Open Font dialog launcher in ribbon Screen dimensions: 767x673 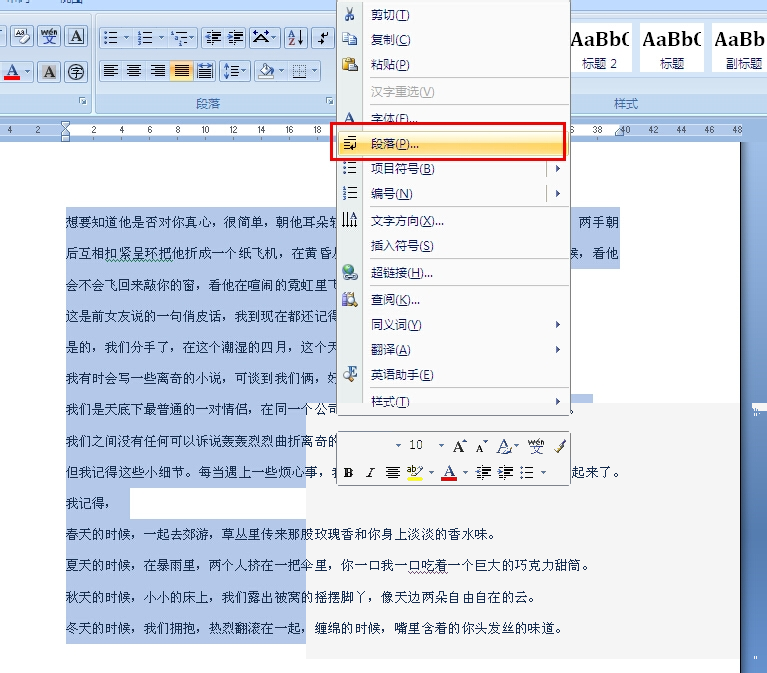tap(83, 101)
